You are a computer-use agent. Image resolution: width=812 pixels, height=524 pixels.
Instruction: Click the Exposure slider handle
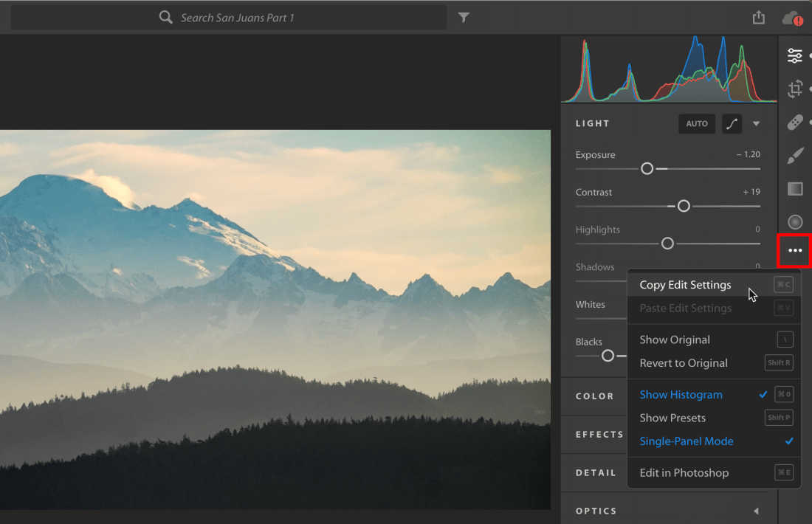647,169
